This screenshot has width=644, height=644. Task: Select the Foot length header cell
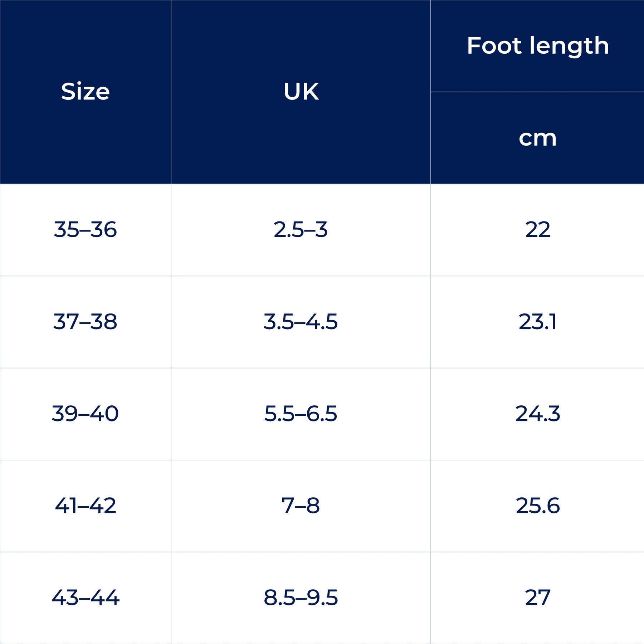click(x=537, y=46)
